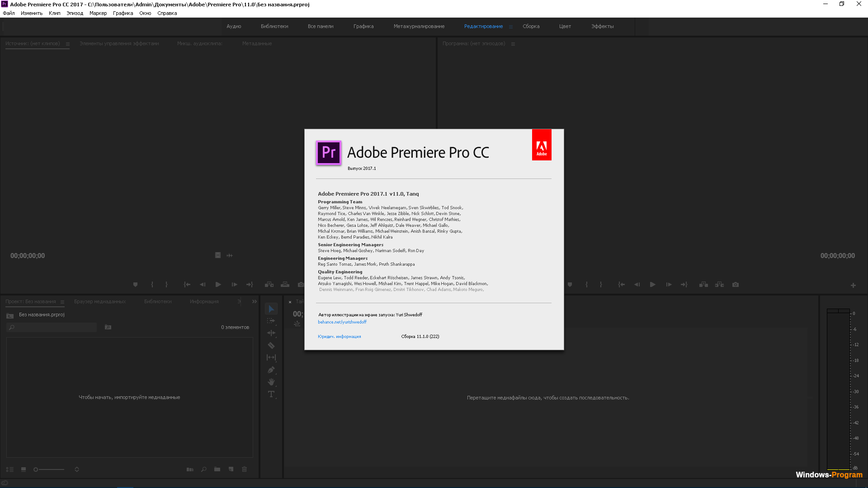Select the Pen tool
Screen dimensions: 868x488
pyautogui.click(x=271, y=370)
